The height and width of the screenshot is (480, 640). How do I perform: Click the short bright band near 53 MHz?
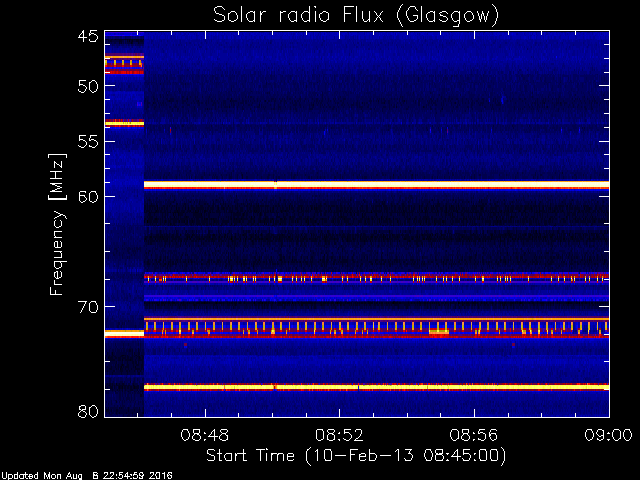(x=124, y=123)
